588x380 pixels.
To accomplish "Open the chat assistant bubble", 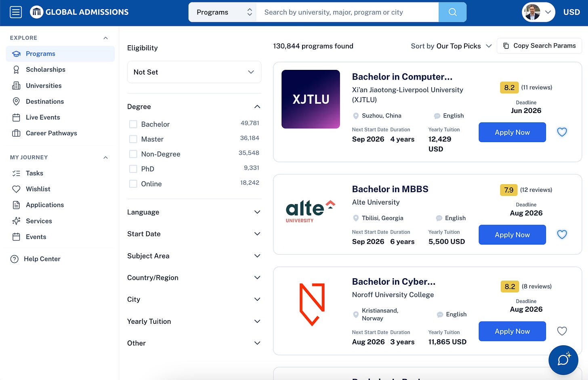I will point(563,360).
